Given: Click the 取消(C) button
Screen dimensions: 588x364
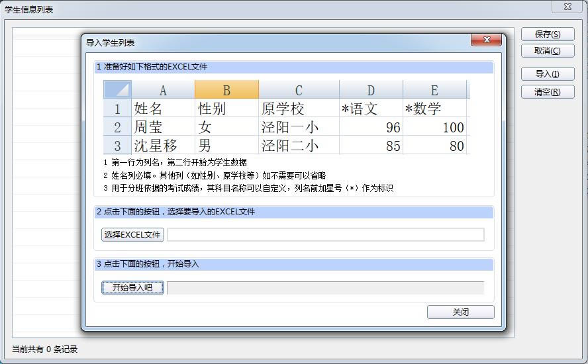Looking at the screenshot, I should click(548, 50).
